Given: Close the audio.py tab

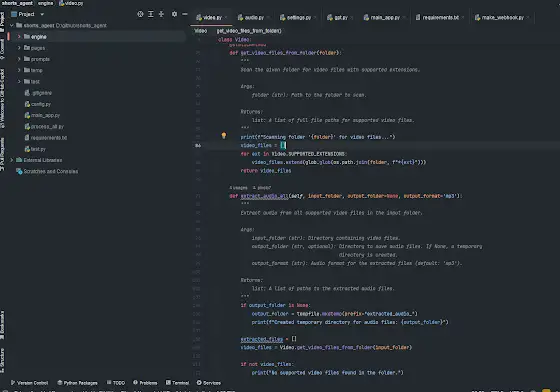Looking at the screenshot, I should point(268,17).
